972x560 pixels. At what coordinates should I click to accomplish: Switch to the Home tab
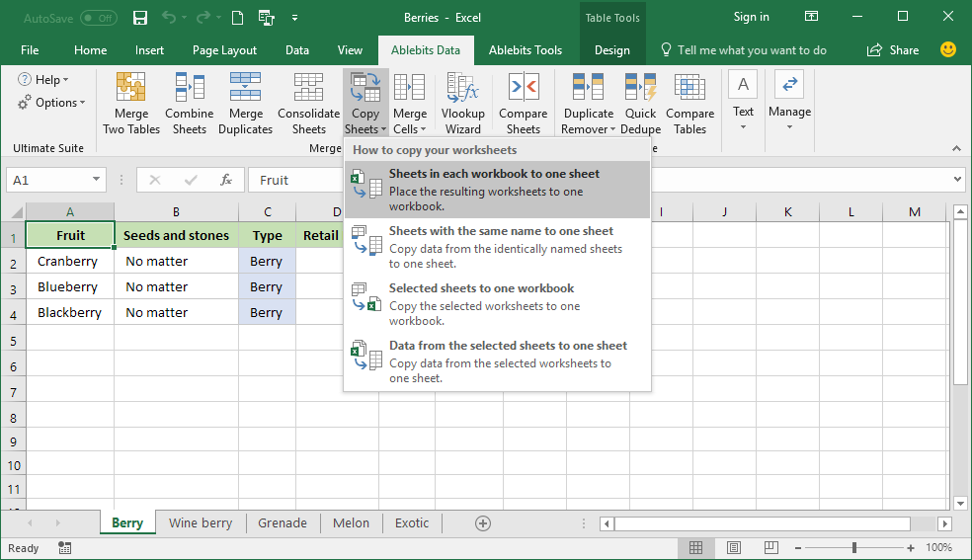pos(91,50)
